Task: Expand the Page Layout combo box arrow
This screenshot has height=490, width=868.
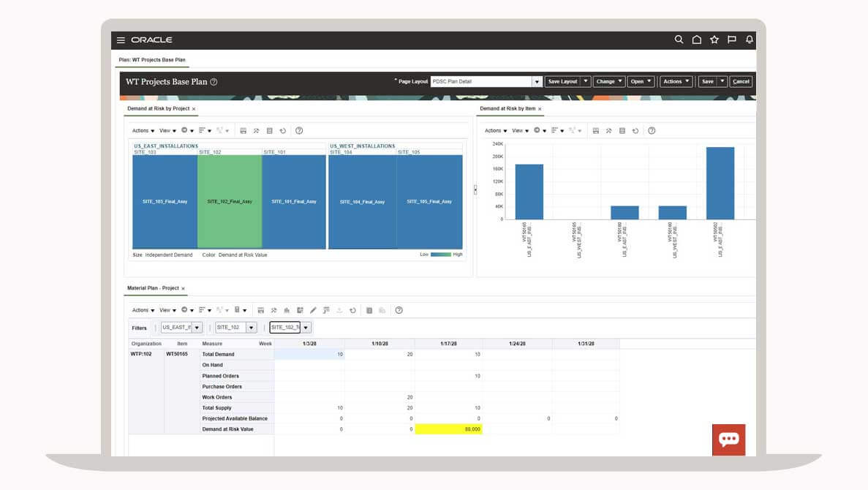Action: [x=537, y=82]
